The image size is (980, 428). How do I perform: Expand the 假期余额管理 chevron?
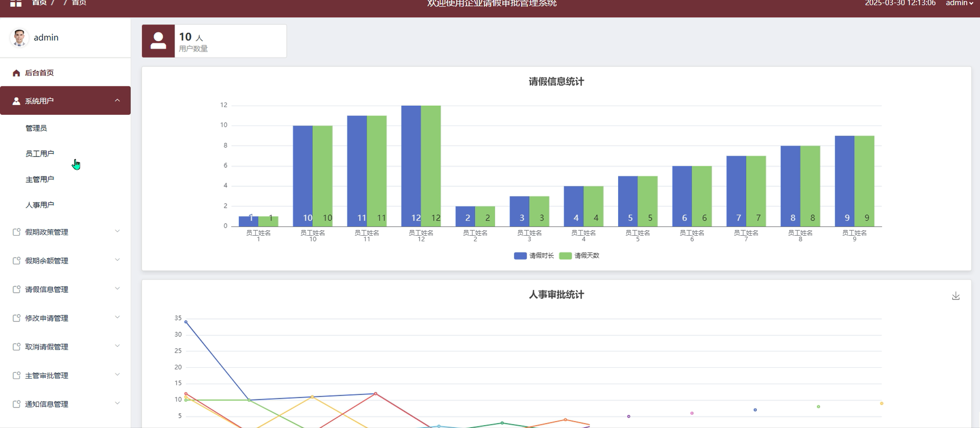click(117, 260)
